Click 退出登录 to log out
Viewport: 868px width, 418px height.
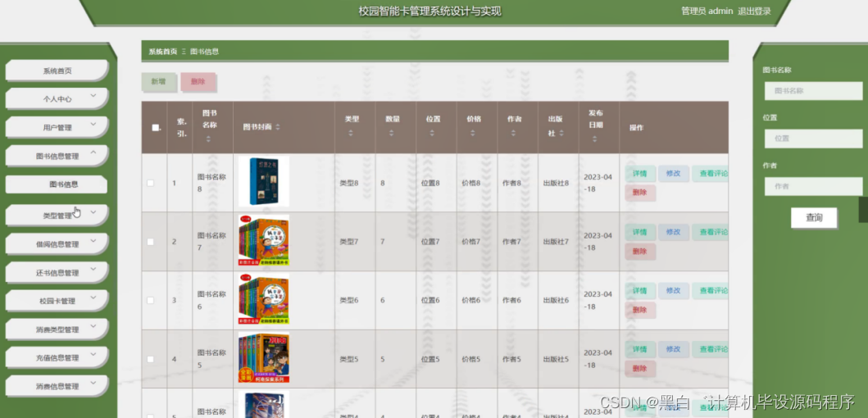(x=754, y=11)
